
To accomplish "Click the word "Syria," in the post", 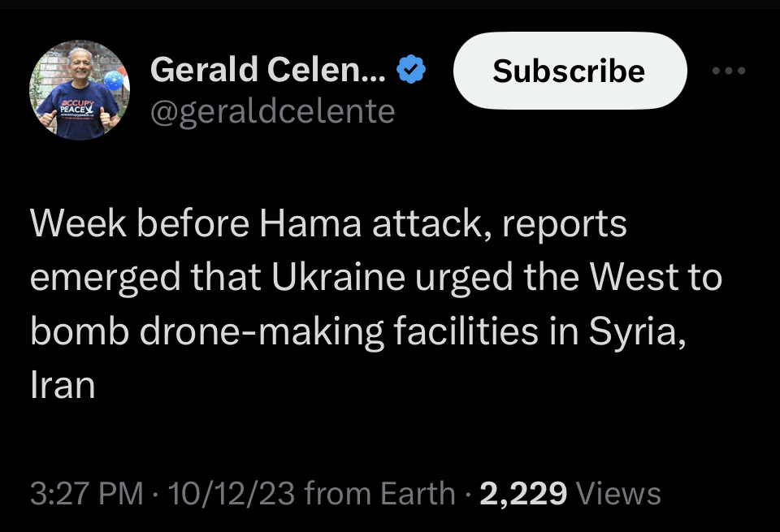I will (637, 332).
